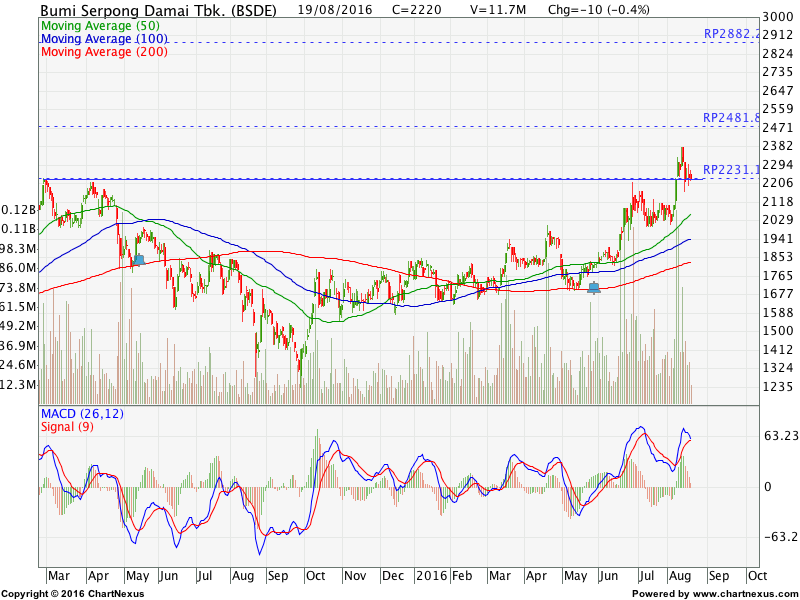Viewport: 800px width, 600px height.
Task: Click the closing price 'C=2220'
Action: point(417,10)
